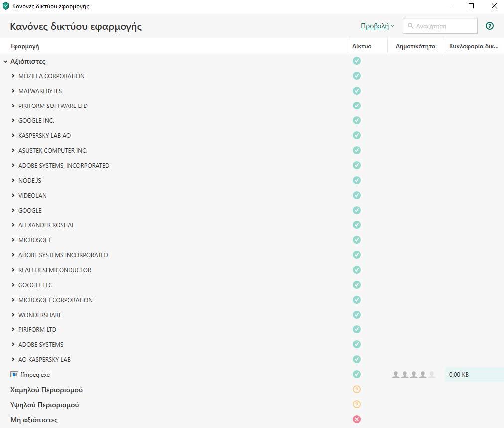This screenshot has height=428, width=504.
Task: Click the yellow status icon for Χαμηλού Περιορισμού
Action: tap(357, 389)
